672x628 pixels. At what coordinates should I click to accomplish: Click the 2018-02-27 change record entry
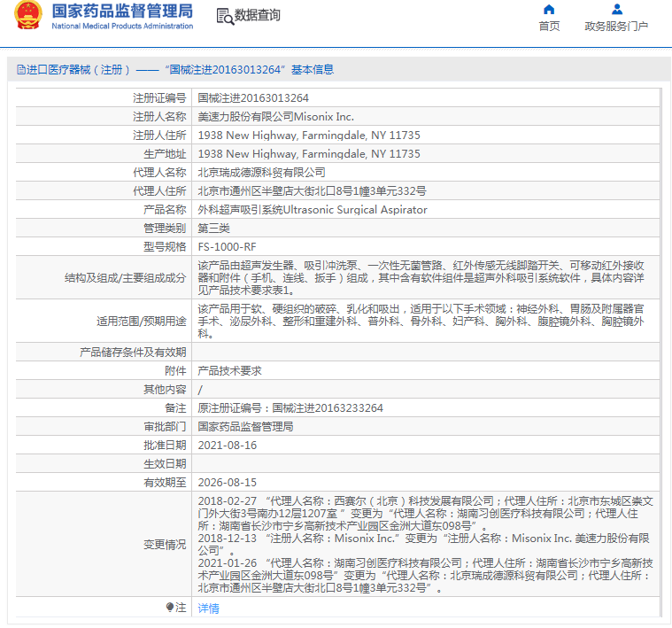[425, 514]
